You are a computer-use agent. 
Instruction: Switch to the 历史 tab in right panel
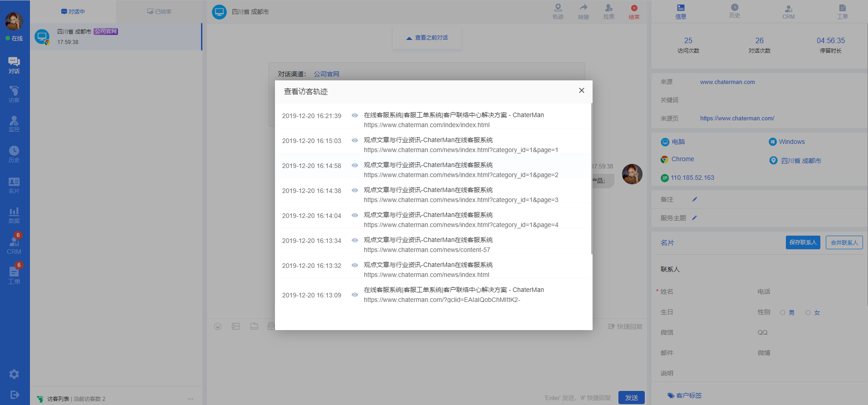click(x=735, y=11)
